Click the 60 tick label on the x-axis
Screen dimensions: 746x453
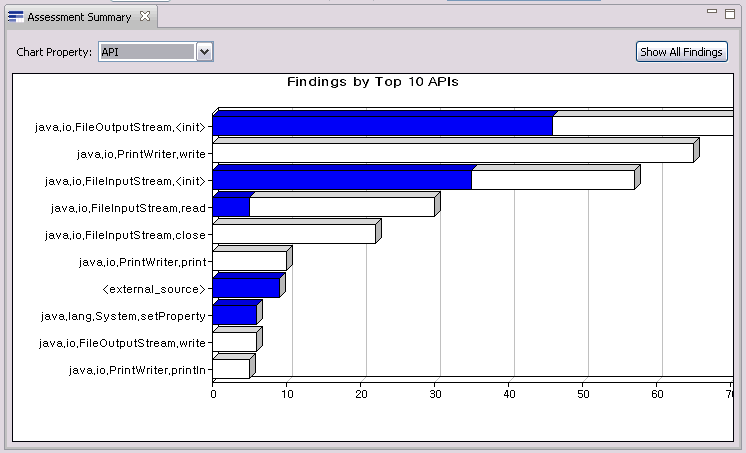[657, 394]
